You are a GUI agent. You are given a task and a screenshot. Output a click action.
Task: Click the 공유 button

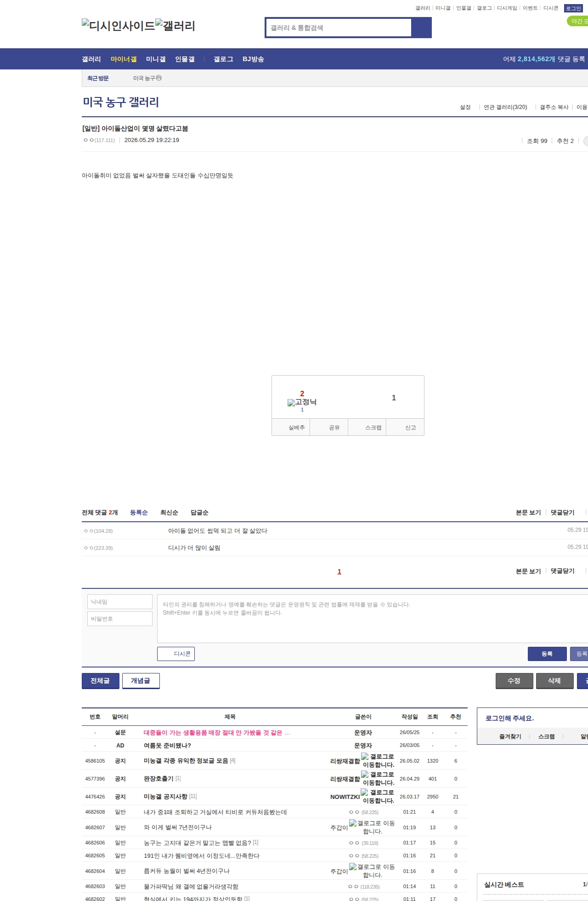click(329, 427)
